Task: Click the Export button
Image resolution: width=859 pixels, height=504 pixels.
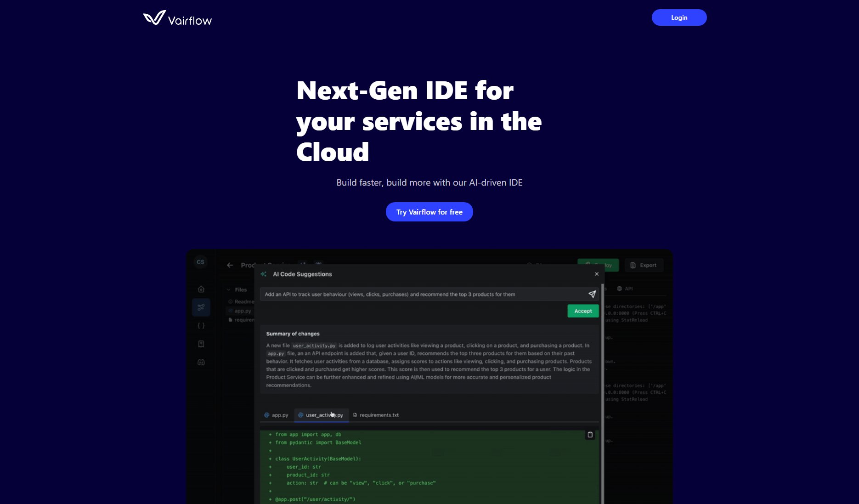Action: pyautogui.click(x=644, y=265)
